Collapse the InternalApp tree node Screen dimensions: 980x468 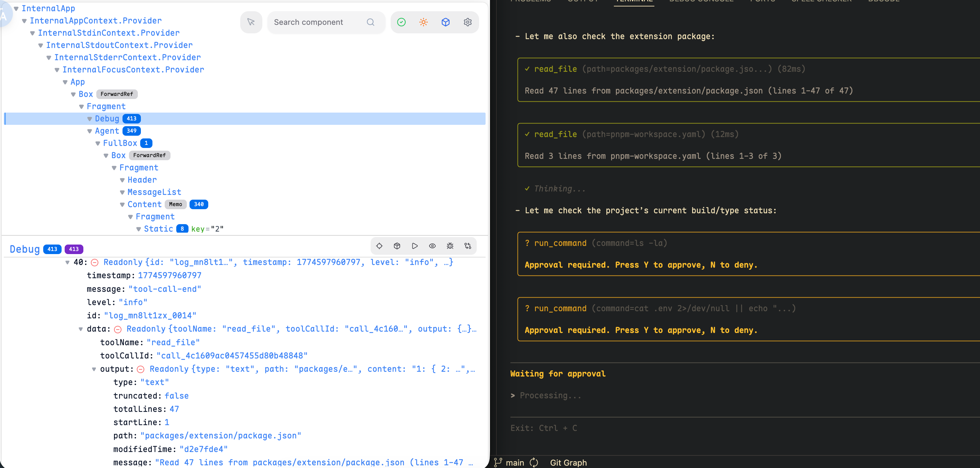click(x=16, y=9)
